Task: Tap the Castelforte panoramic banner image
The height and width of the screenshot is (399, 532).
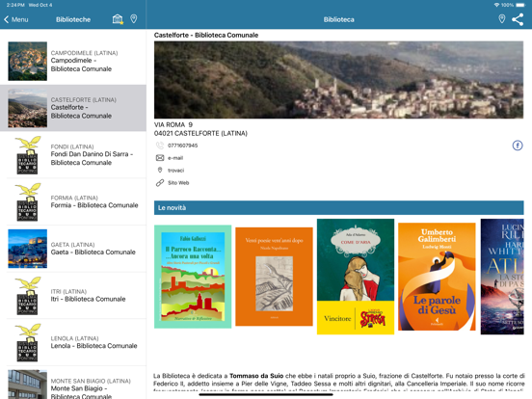Action: pos(338,80)
